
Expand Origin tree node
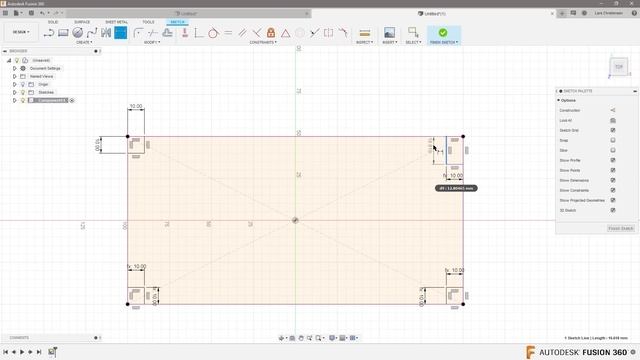point(15,84)
